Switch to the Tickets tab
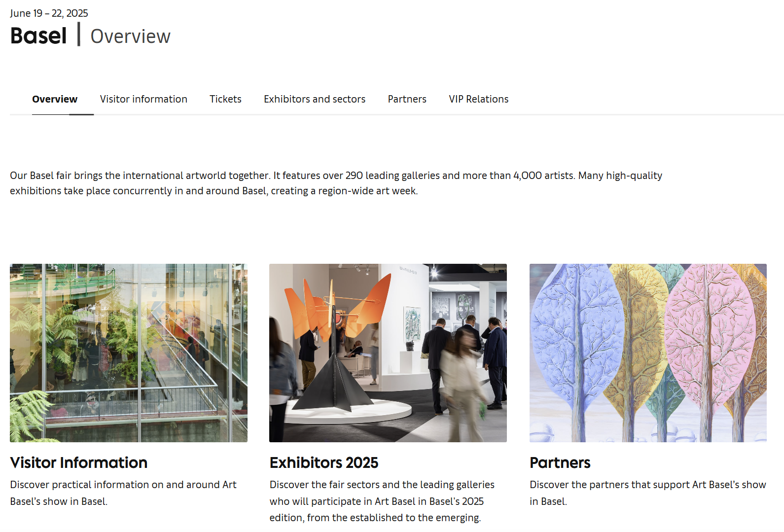This screenshot has height=532, width=784. (x=225, y=99)
